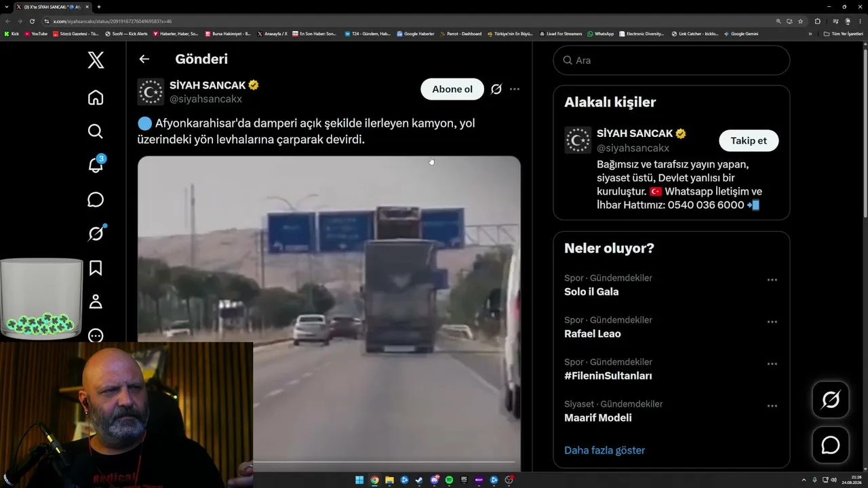868x488 pixels.
Task: Open Bookmarks in X sidebar
Action: coord(96,268)
